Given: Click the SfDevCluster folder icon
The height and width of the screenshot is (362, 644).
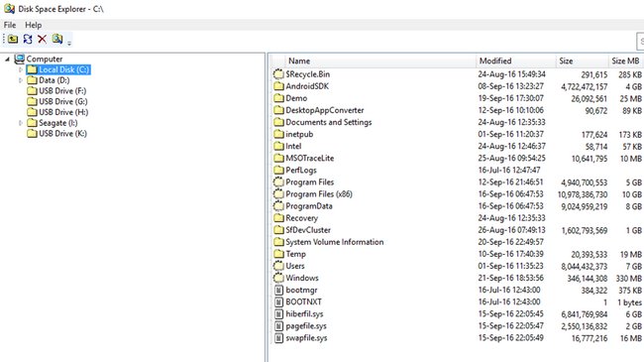Looking at the screenshot, I should point(278,230).
